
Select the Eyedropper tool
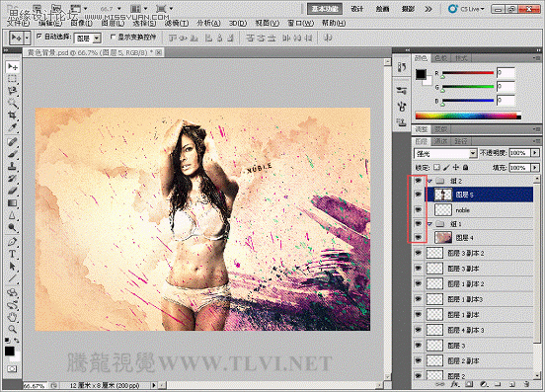point(13,127)
